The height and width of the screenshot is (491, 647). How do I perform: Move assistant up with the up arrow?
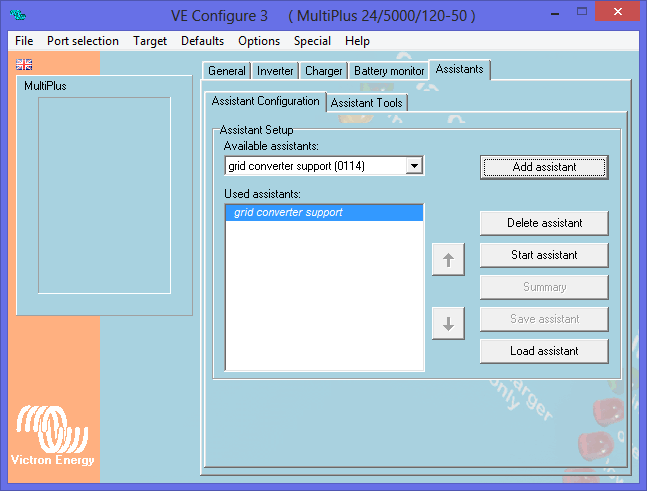click(448, 260)
